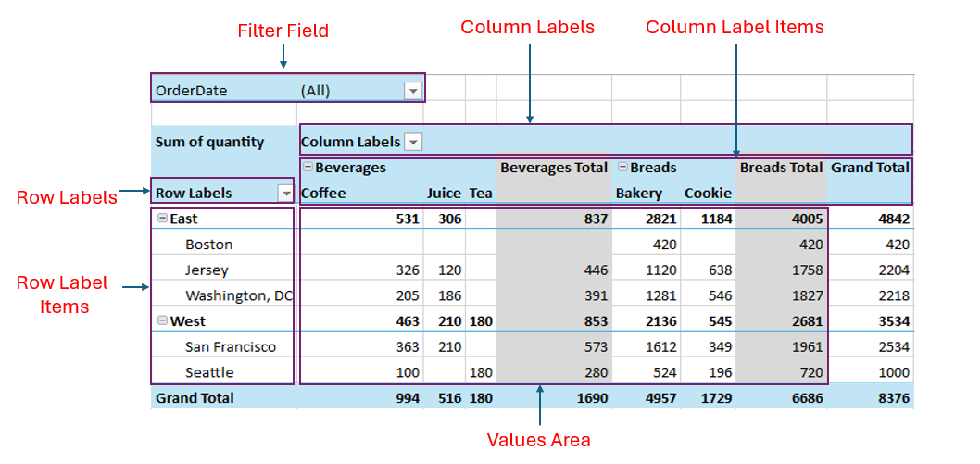
Task: Select the Washington, DC row label
Action: pos(238,296)
